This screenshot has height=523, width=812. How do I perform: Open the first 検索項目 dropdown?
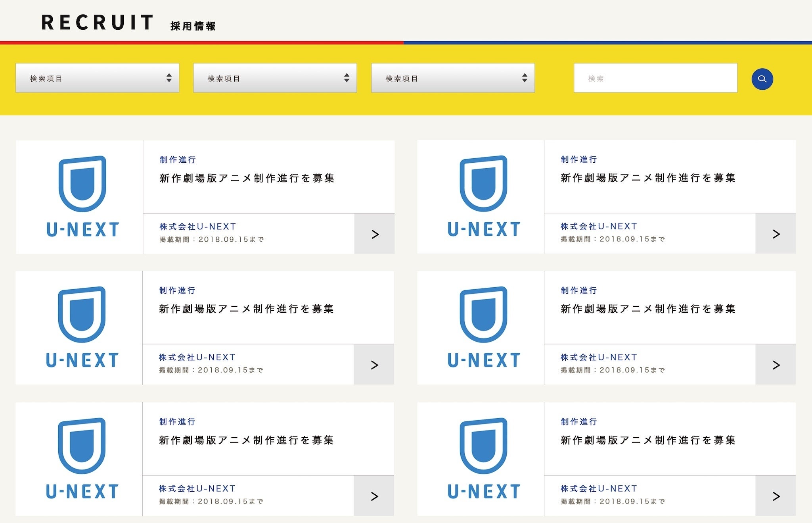point(97,78)
